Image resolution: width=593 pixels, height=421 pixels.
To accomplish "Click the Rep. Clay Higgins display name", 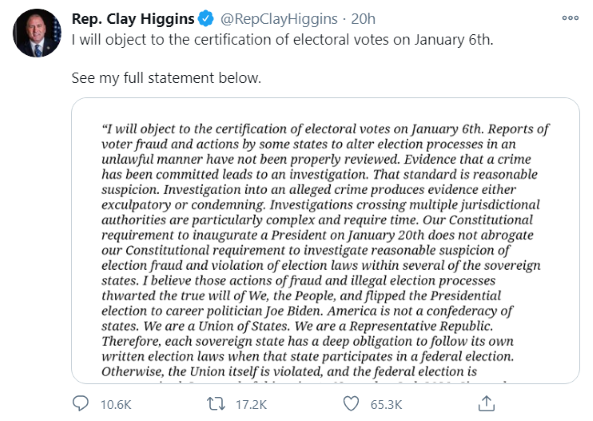I will pos(133,19).
